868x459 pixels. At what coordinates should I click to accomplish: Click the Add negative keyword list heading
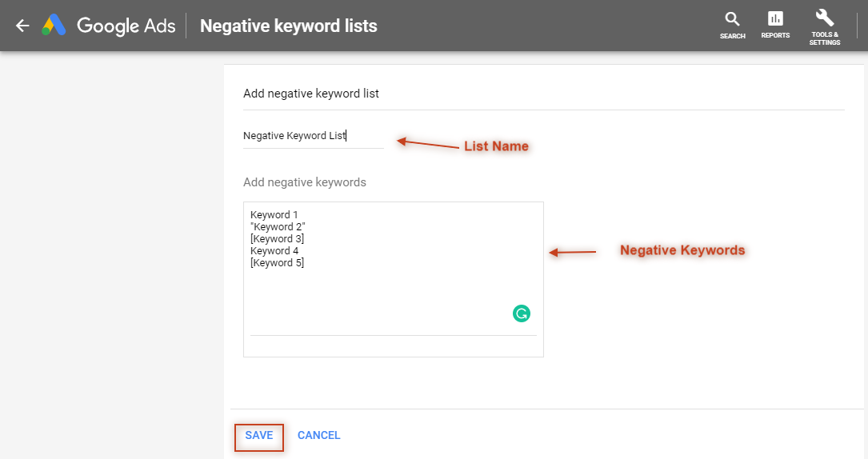[x=311, y=94]
